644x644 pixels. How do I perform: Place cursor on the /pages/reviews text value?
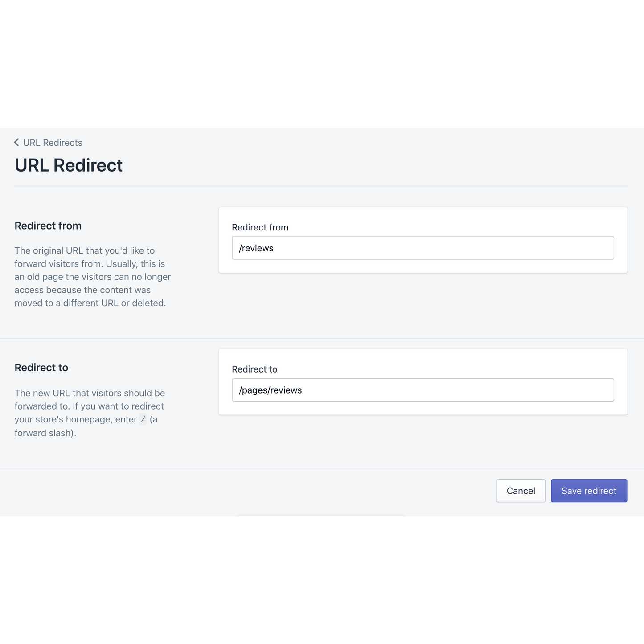point(271,390)
